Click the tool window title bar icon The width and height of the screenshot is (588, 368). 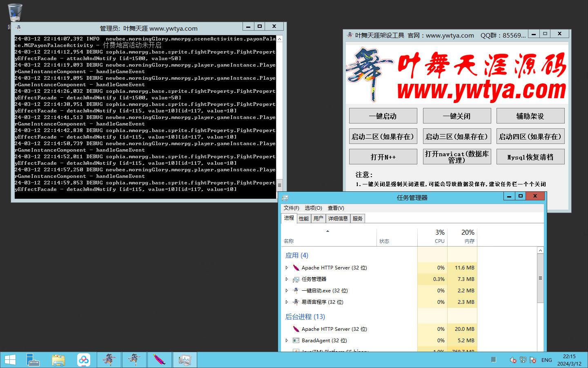(350, 35)
